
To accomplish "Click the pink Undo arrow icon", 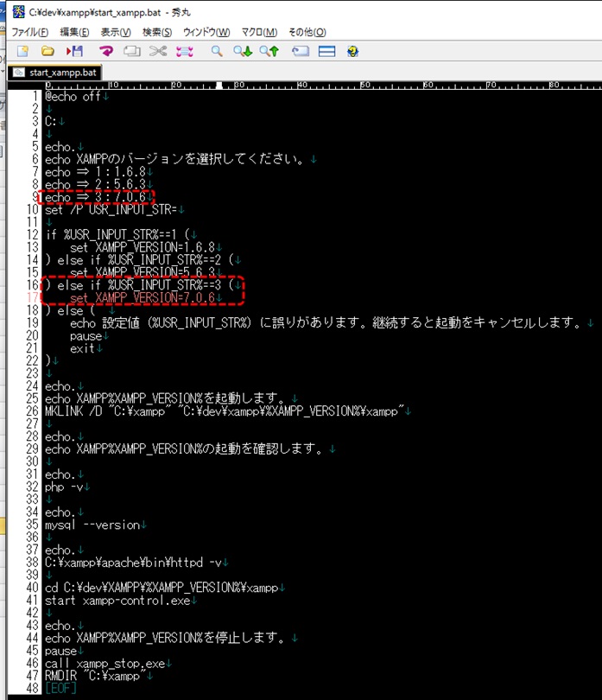I will point(106,52).
